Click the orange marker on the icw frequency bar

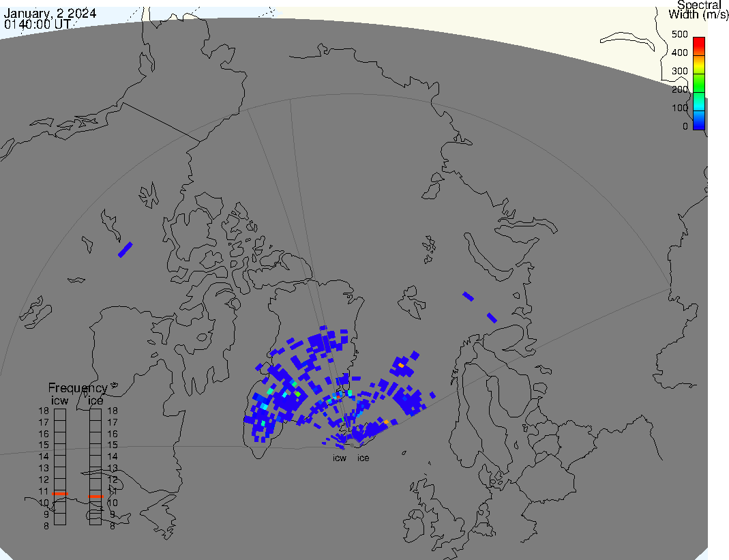point(60,492)
